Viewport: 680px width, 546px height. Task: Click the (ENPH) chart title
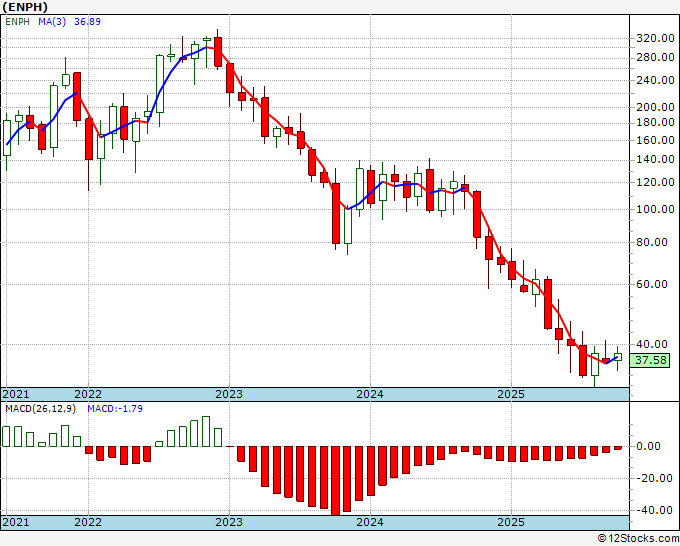(25, 7)
